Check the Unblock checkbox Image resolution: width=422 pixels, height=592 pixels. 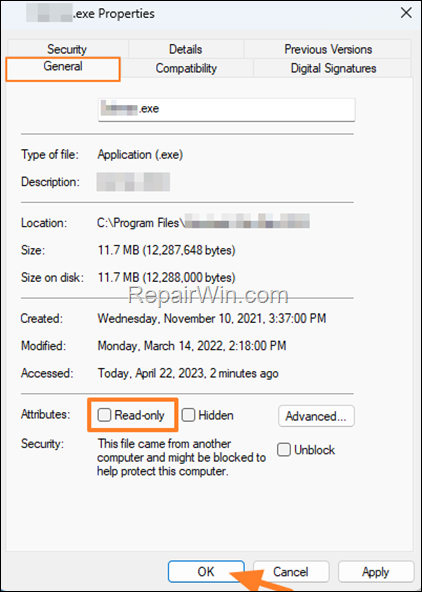coord(284,450)
